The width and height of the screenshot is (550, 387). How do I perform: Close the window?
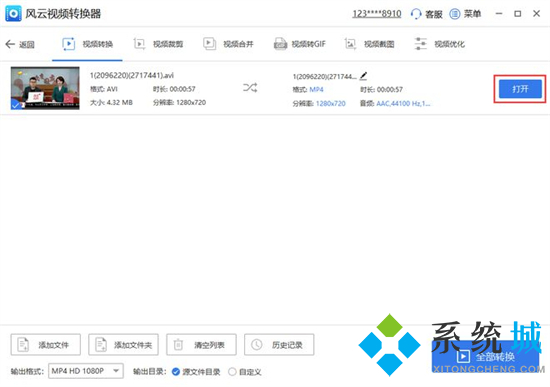pos(536,14)
